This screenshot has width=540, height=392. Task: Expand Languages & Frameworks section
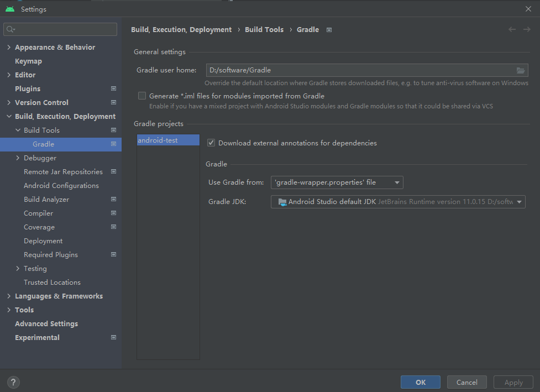pyautogui.click(x=9, y=296)
